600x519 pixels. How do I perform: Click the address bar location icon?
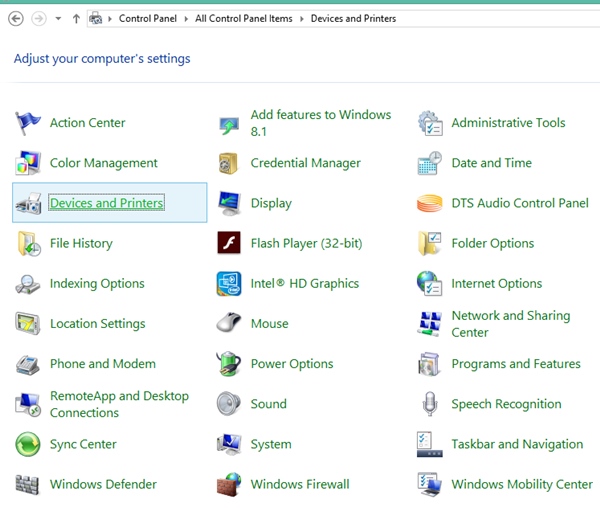click(96, 18)
